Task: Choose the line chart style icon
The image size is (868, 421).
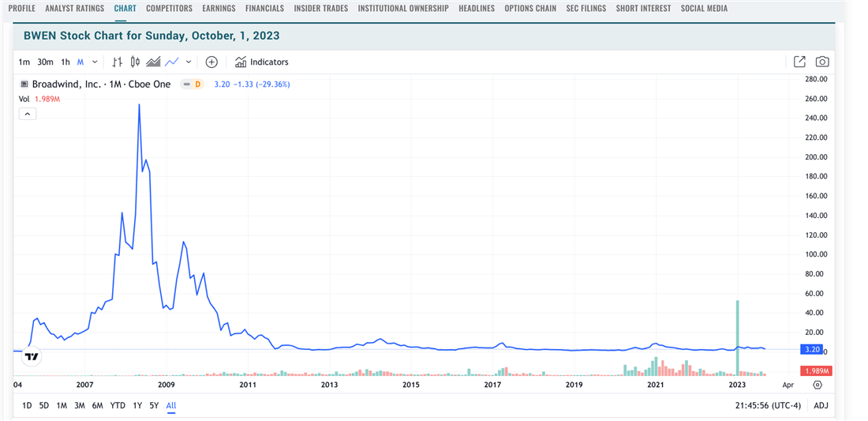Action: [x=171, y=62]
